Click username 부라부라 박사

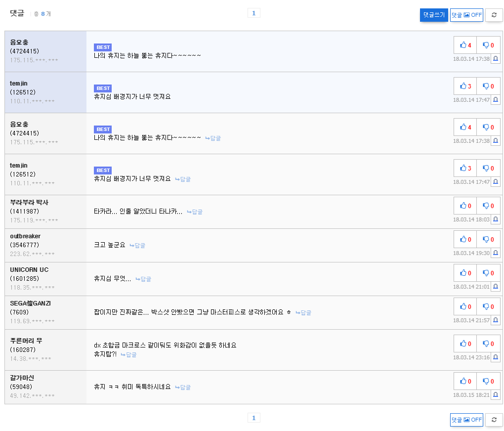click(29, 203)
